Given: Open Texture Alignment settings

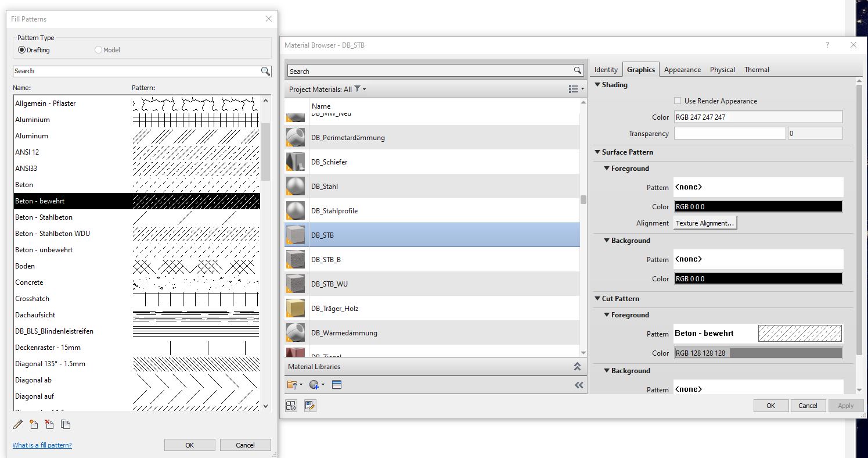Looking at the screenshot, I should pos(704,223).
